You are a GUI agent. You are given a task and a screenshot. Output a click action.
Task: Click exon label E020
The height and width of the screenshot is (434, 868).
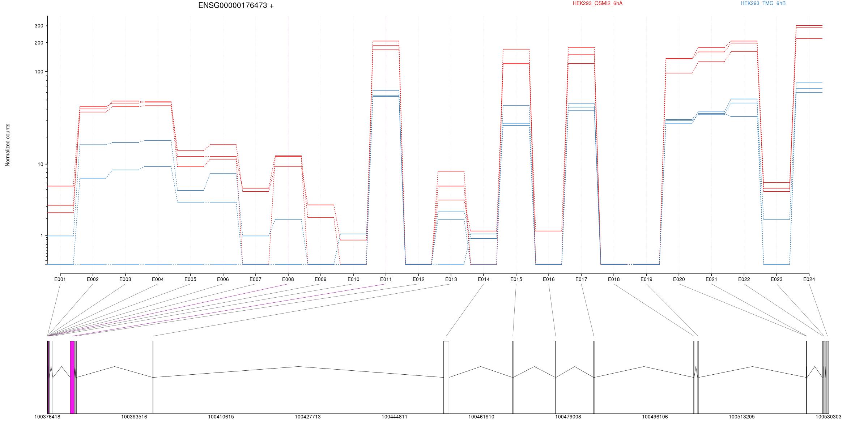click(679, 279)
